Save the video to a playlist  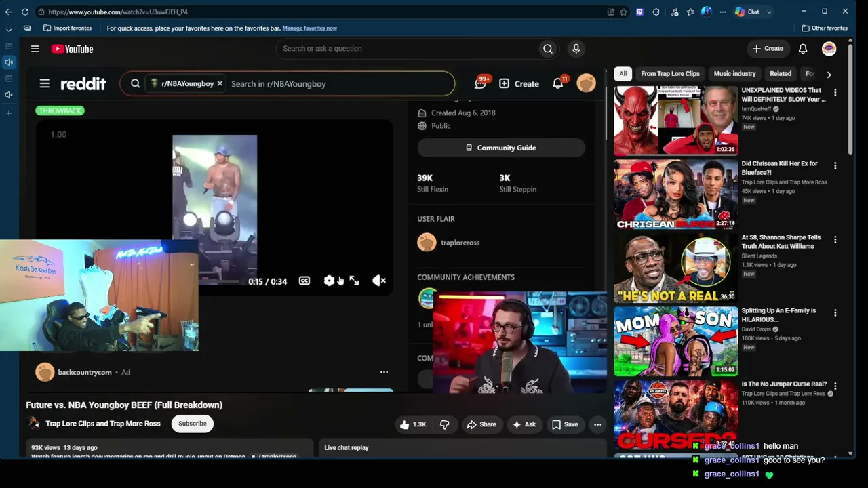click(565, 424)
